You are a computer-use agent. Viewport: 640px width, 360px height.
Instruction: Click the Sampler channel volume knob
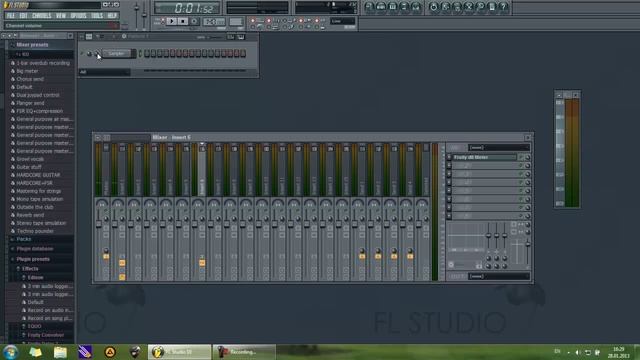(97, 53)
